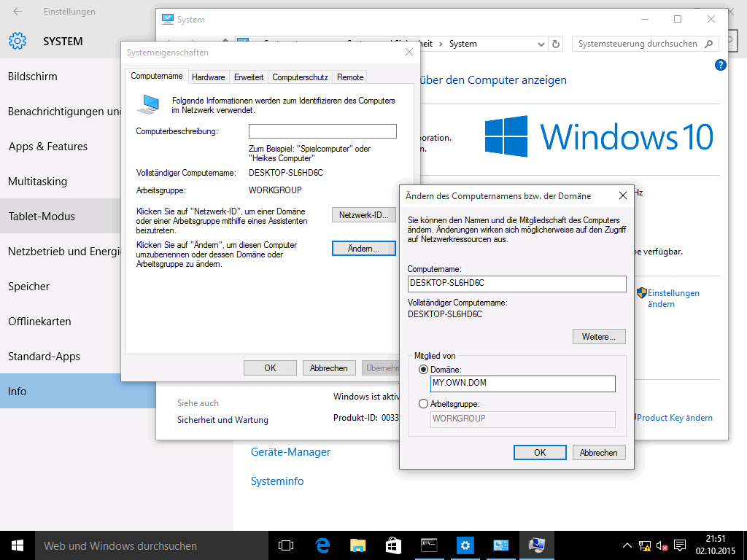Image resolution: width=747 pixels, height=560 pixels.
Task: Go back using the Einstellungen back arrow
Action: (18, 12)
